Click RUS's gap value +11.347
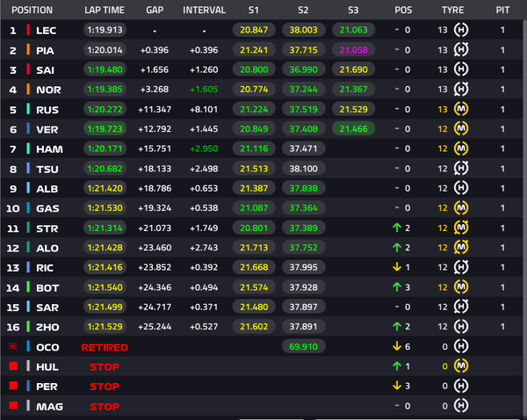Screen dimensions: 527x420 point(155,109)
